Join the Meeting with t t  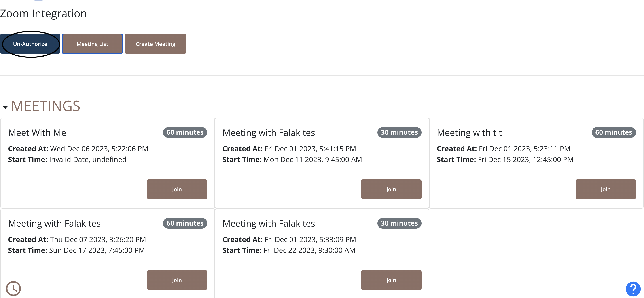(x=605, y=189)
